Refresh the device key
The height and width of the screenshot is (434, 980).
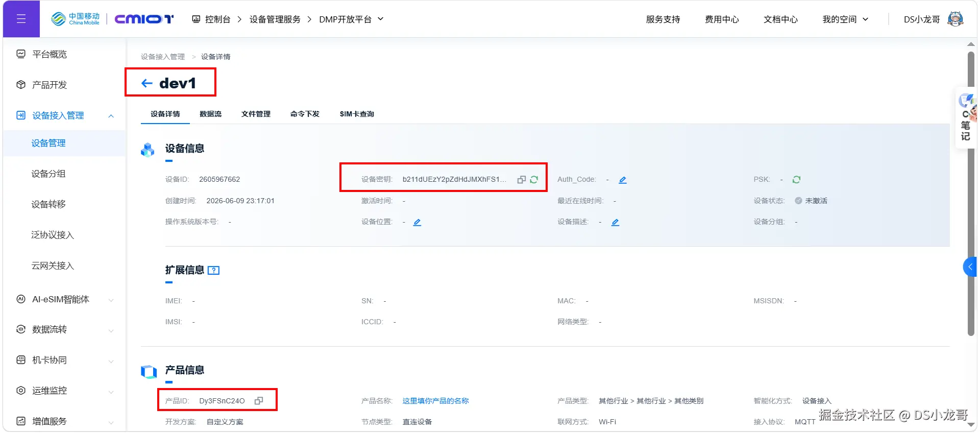coord(534,180)
